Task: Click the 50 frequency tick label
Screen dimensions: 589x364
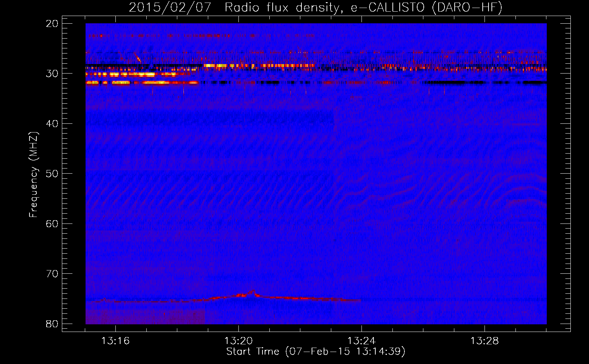Action: pyautogui.click(x=52, y=174)
